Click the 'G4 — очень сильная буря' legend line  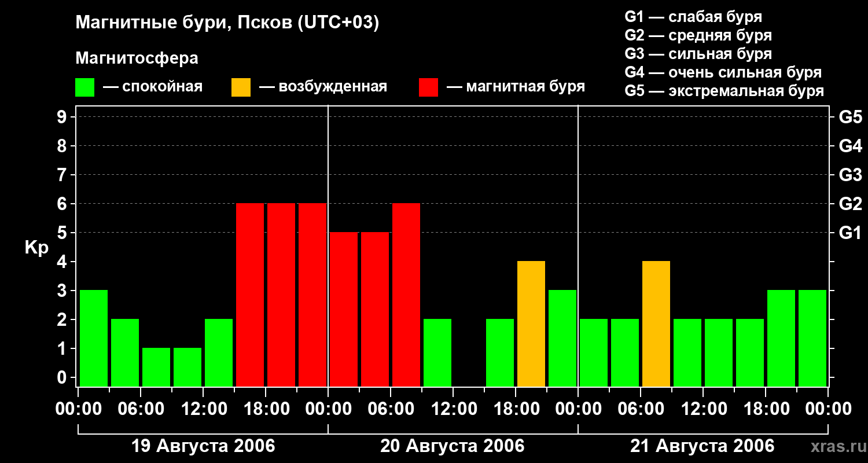[723, 72]
